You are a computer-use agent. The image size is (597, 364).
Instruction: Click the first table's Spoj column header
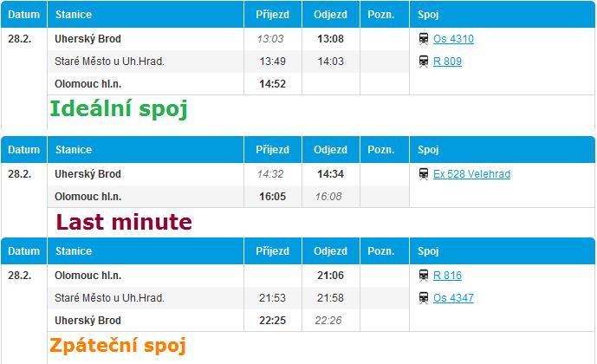click(x=503, y=15)
